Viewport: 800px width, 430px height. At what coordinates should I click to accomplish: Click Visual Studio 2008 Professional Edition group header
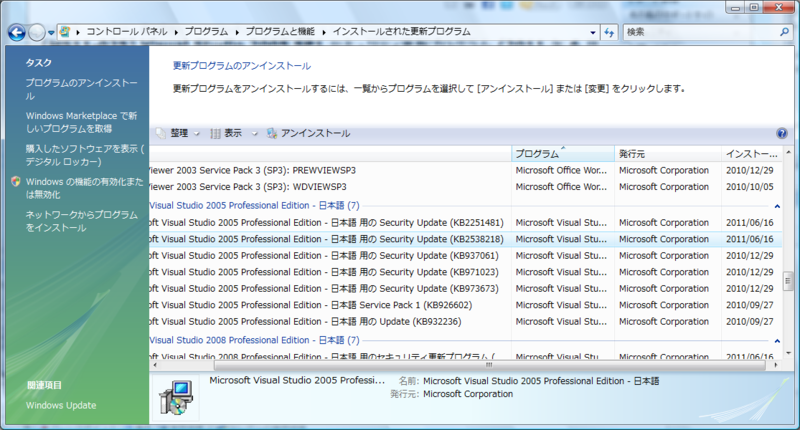pos(255,340)
